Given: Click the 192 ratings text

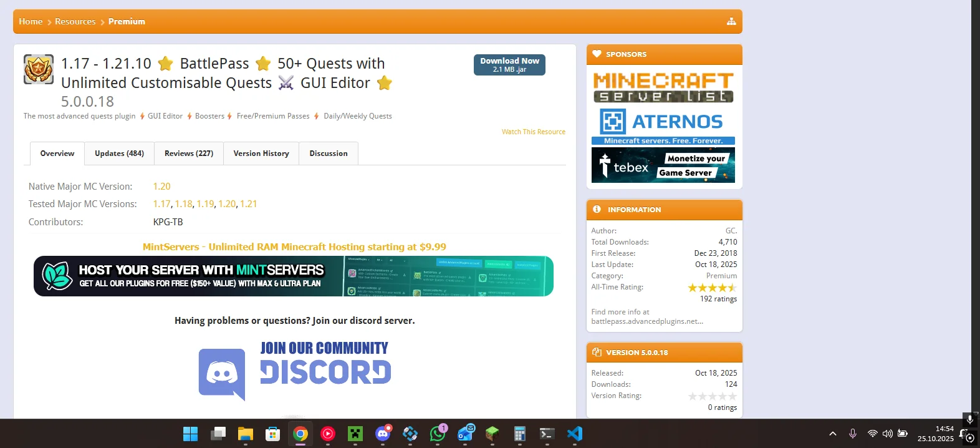Looking at the screenshot, I should click(x=718, y=299).
